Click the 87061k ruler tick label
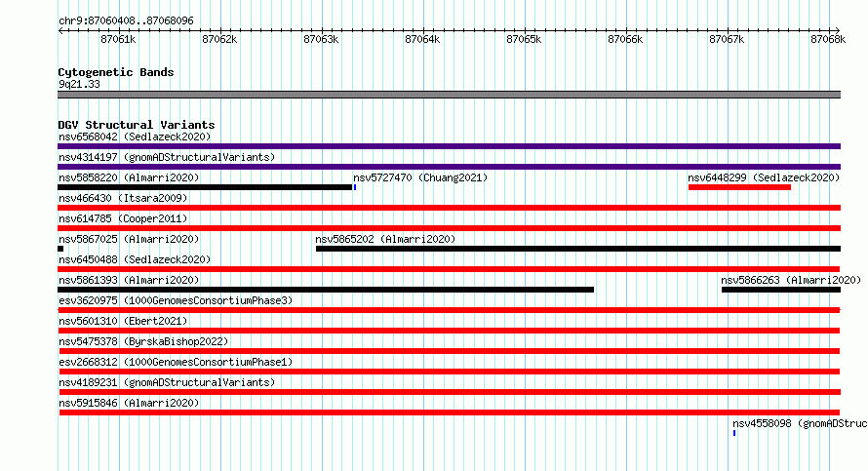 point(118,40)
